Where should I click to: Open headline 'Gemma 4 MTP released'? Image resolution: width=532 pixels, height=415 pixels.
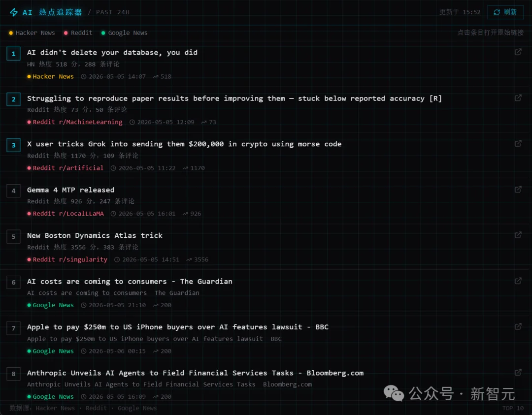70,190
